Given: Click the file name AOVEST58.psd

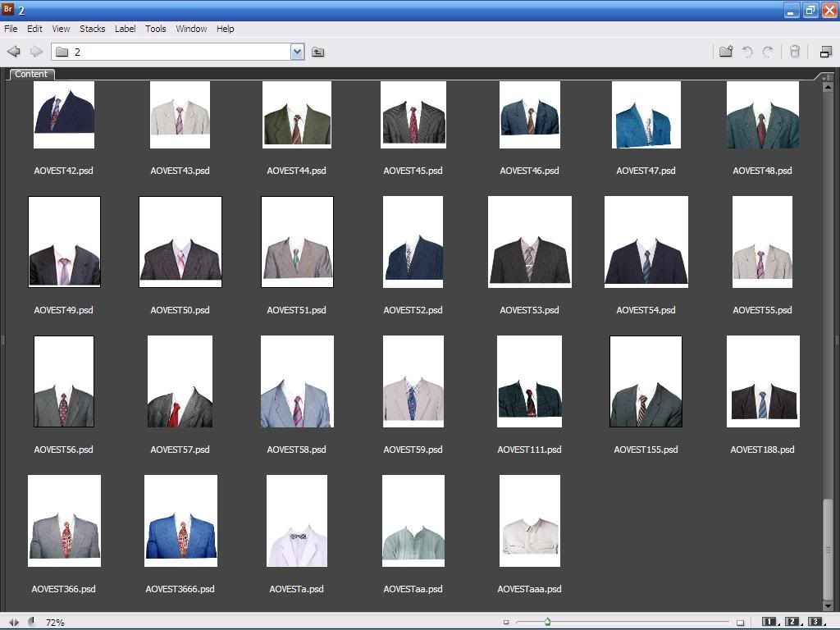Looking at the screenshot, I should [x=296, y=450].
